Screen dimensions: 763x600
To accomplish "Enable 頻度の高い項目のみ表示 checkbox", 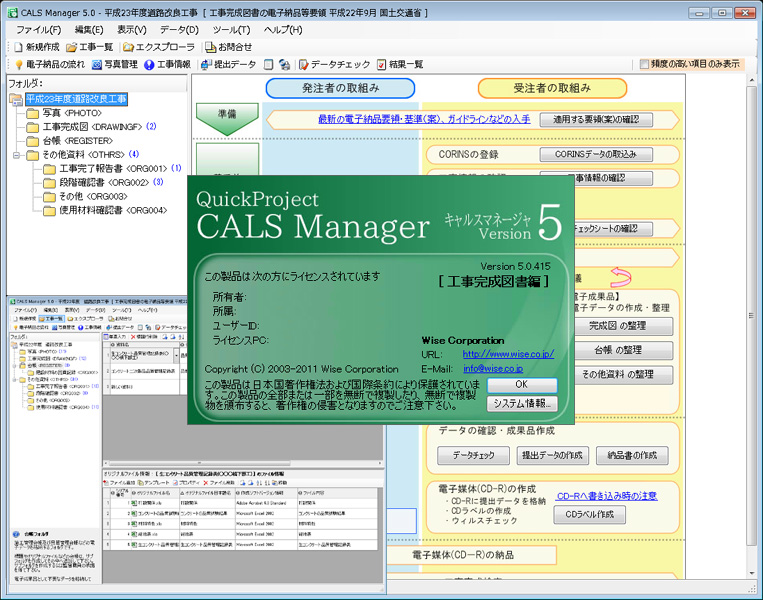I will 644,64.
